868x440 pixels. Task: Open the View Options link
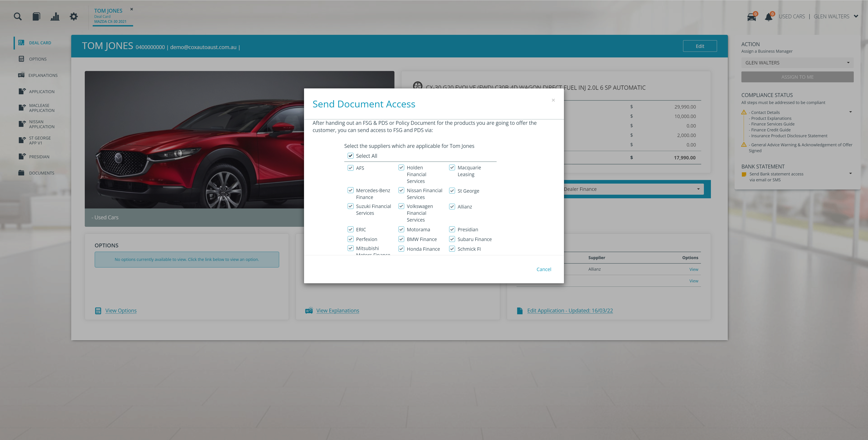[x=121, y=310]
